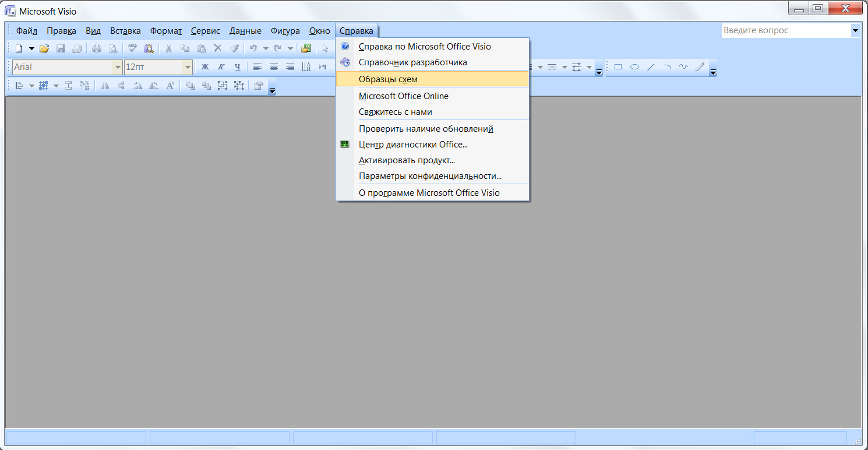Screen dimensions: 868x450
Task: Select the 'Образцы схем' menu entry
Action: 388,79
